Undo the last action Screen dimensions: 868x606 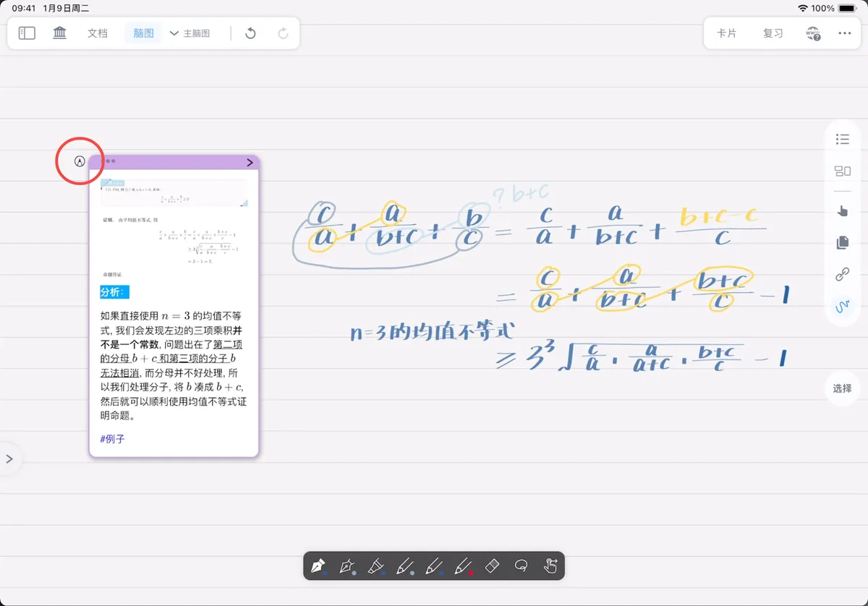tap(250, 33)
